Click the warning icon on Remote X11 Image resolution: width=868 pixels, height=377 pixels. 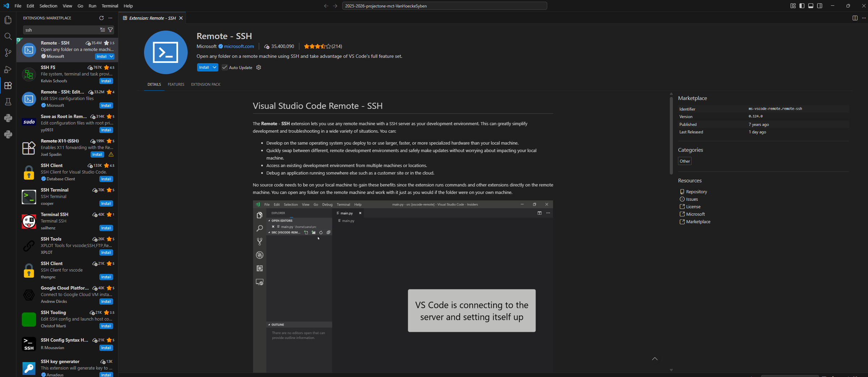point(111,154)
